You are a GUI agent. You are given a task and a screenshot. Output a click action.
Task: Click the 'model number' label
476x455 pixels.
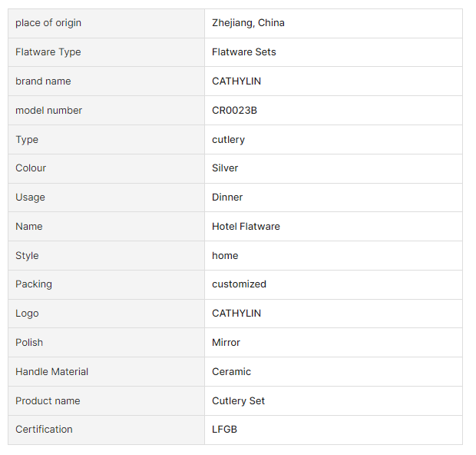pos(48,111)
